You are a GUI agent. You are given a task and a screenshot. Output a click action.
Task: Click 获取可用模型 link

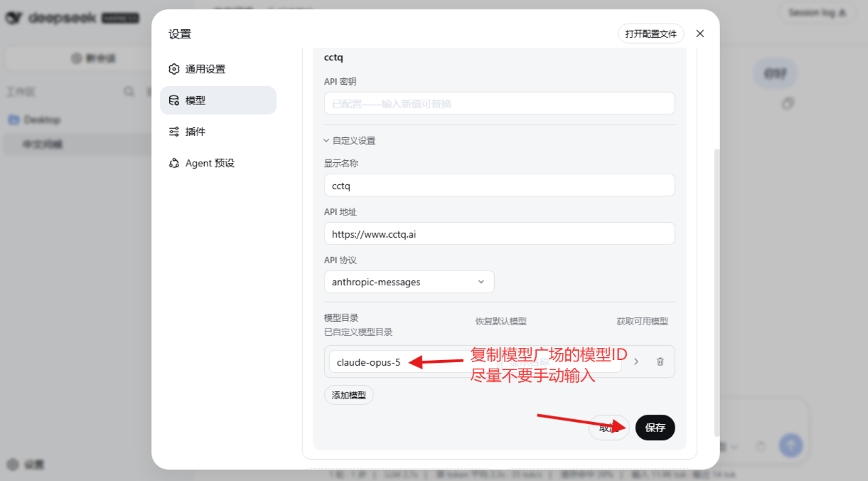pyautogui.click(x=642, y=321)
